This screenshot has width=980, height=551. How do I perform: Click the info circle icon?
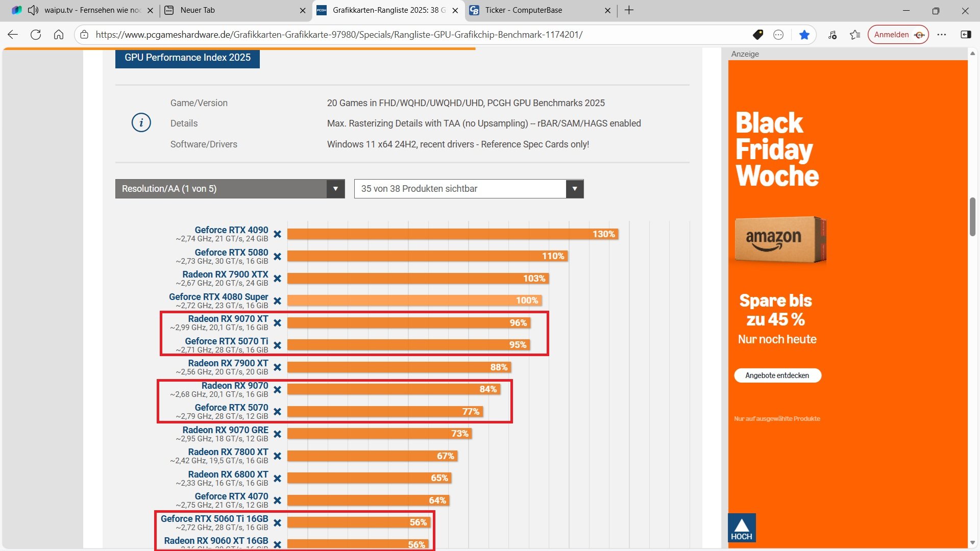tap(141, 123)
